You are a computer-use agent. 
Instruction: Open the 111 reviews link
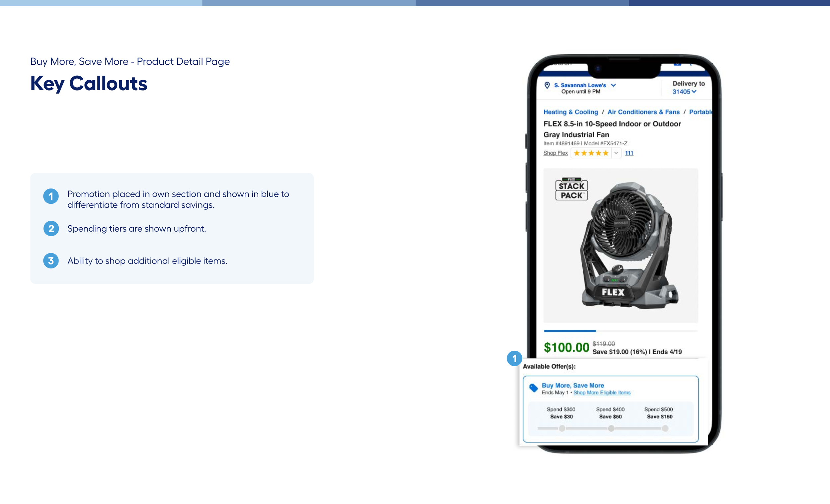629,153
